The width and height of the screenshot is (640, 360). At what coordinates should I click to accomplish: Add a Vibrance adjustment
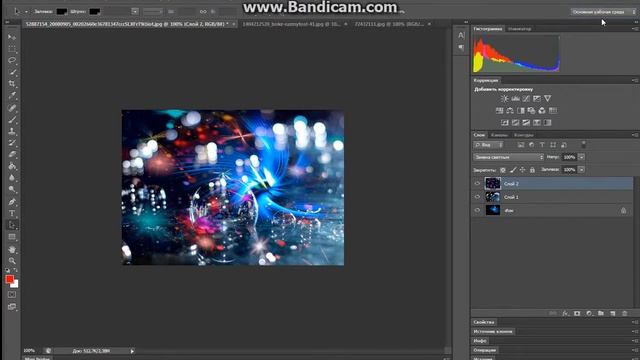tap(547, 99)
